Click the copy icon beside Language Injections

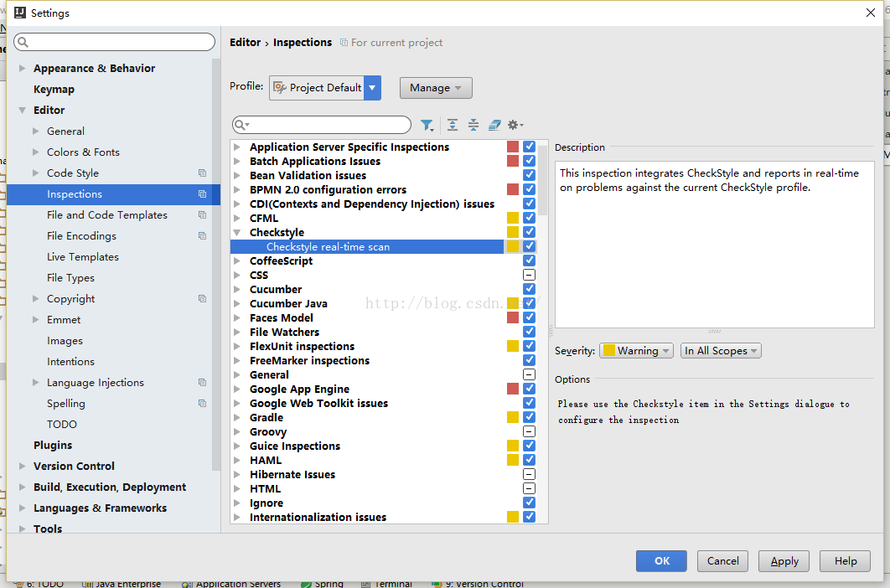point(202,383)
